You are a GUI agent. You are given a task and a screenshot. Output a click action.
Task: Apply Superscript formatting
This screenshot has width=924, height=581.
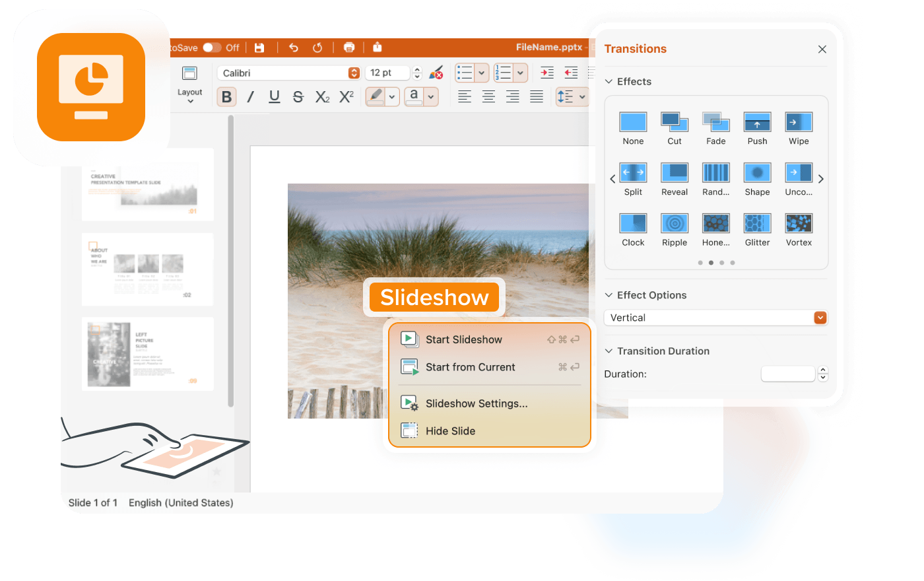(346, 97)
